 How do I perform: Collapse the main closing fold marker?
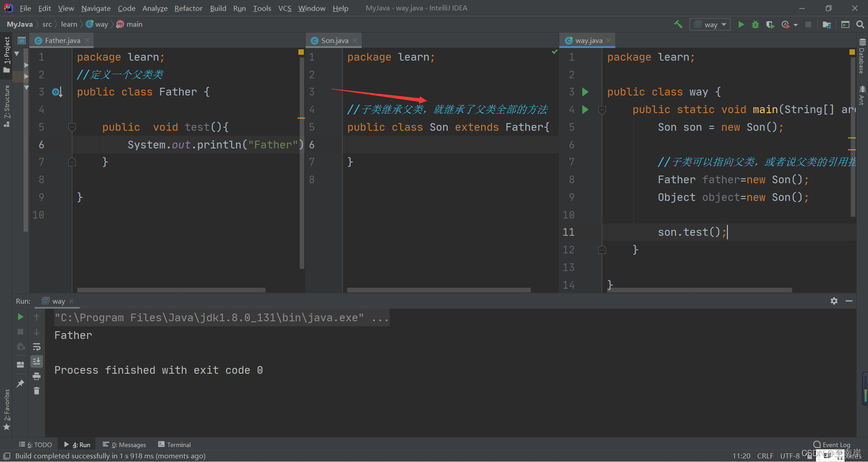tap(602, 250)
